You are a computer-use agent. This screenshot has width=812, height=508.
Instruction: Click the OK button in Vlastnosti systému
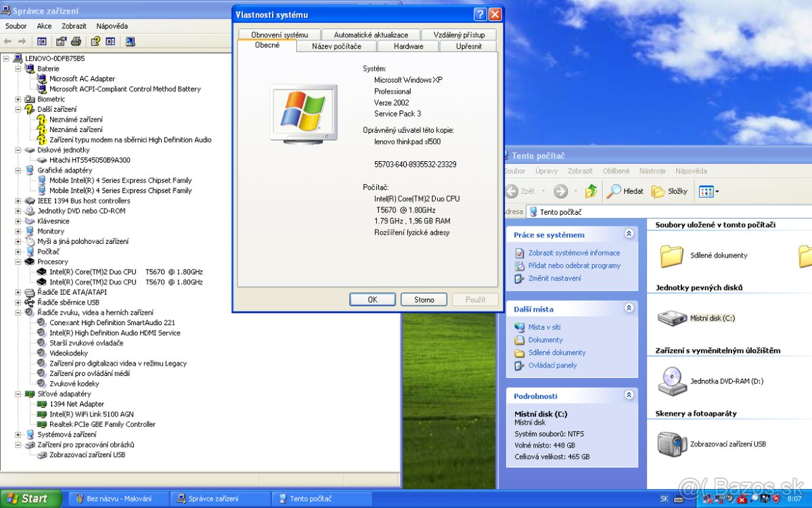tap(372, 299)
